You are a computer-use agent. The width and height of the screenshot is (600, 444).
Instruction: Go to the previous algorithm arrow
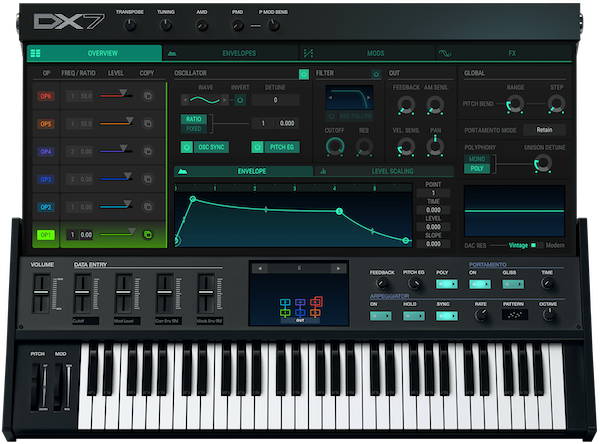(x=260, y=268)
